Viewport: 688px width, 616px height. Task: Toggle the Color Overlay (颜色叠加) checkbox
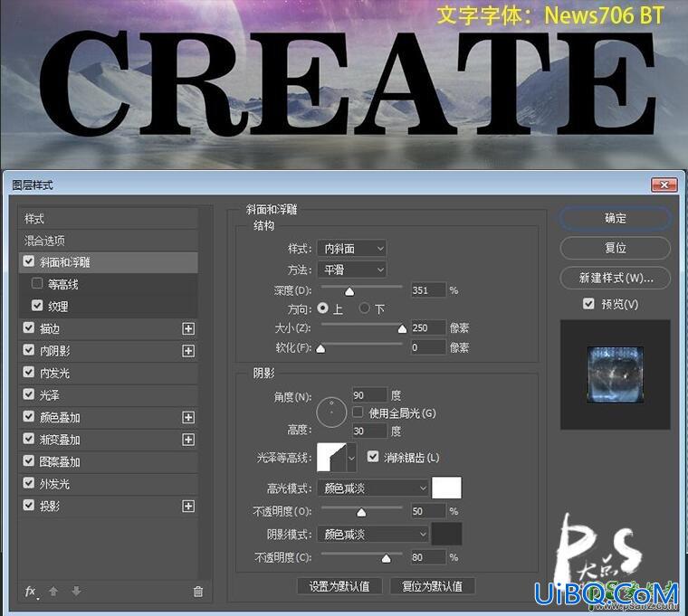pos(29,416)
